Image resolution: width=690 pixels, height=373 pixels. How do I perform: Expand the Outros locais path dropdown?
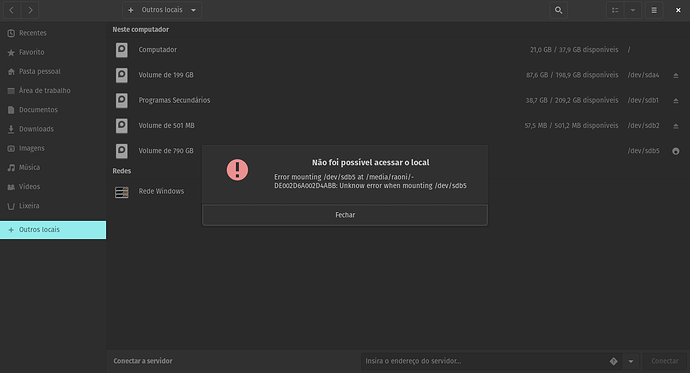193,10
